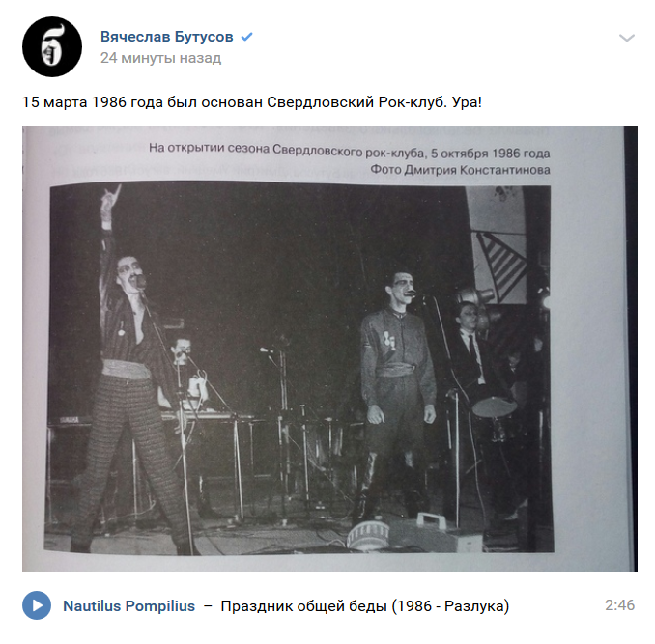The height and width of the screenshot is (644, 655).
Task: Click the track duration 2:46
Action: coord(619,605)
